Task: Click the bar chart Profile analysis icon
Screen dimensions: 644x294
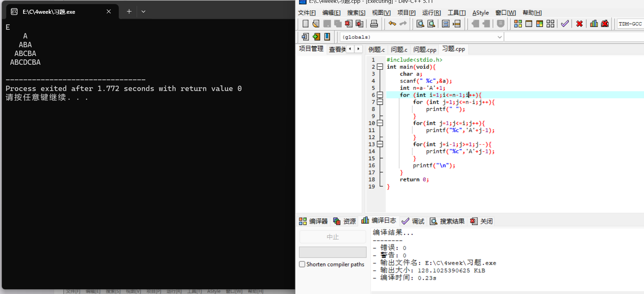Action: [x=594, y=24]
